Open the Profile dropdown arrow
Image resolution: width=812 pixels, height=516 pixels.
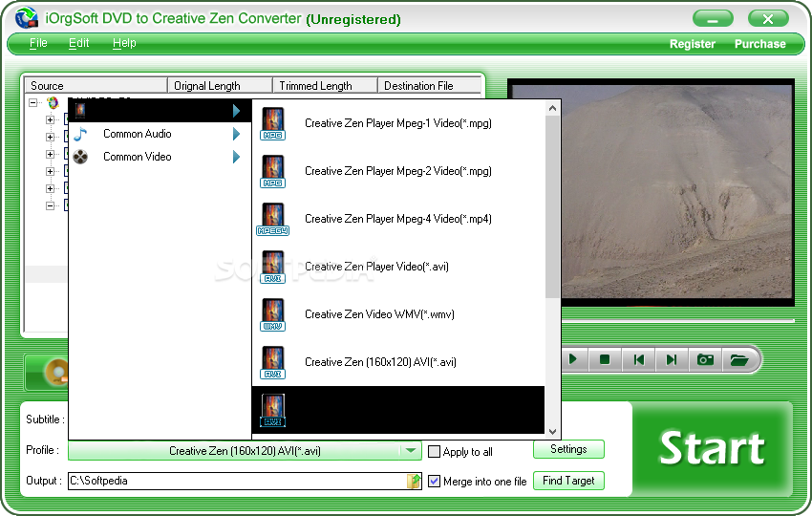point(411,451)
